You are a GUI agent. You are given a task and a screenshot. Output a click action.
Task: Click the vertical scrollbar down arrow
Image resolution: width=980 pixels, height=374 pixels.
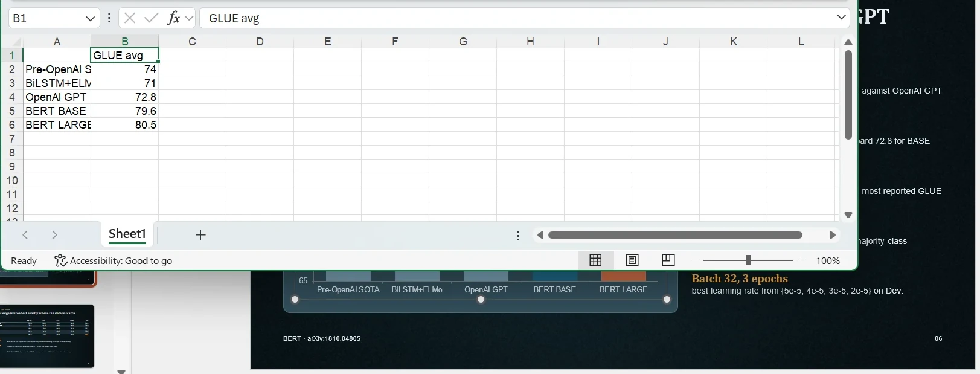(848, 215)
